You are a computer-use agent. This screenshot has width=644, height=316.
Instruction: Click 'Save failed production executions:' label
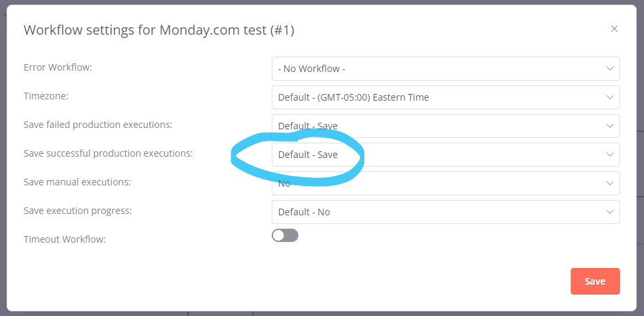click(98, 125)
